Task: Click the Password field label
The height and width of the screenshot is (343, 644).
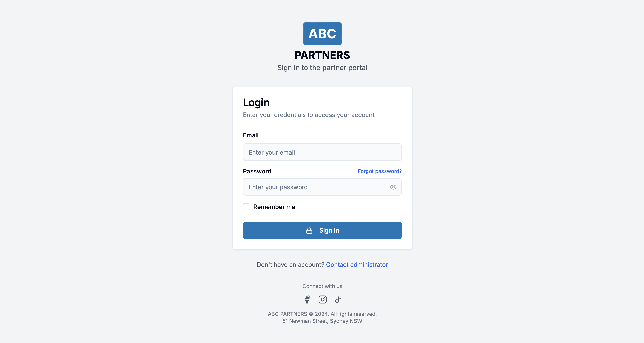Action: (x=257, y=171)
